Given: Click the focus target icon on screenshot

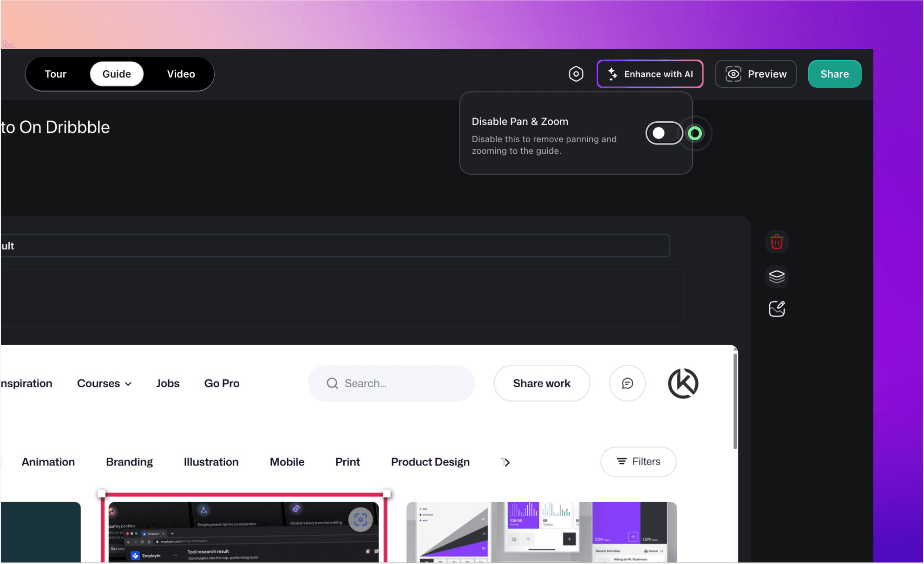Looking at the screenshot, I should (360, 519).
